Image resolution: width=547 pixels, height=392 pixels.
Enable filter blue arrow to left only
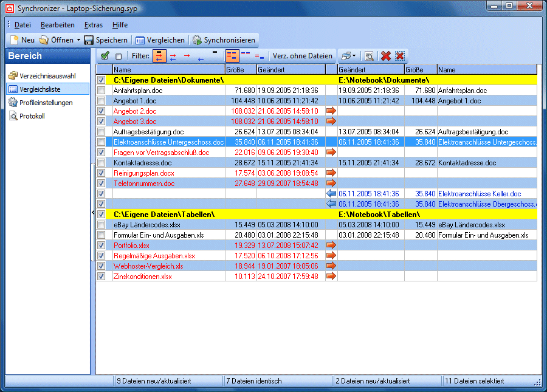(201, 59)
